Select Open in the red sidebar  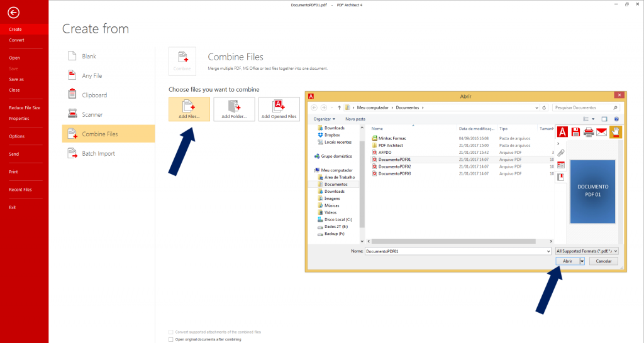pos(14,58)
